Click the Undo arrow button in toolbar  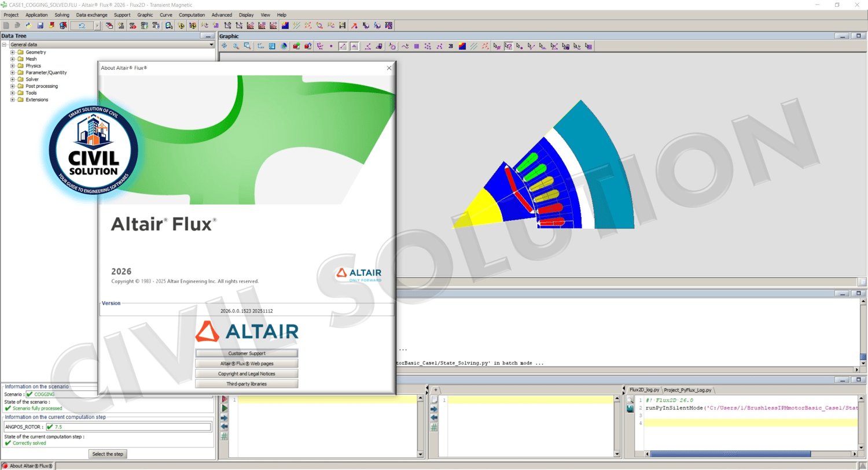point(82,25)
